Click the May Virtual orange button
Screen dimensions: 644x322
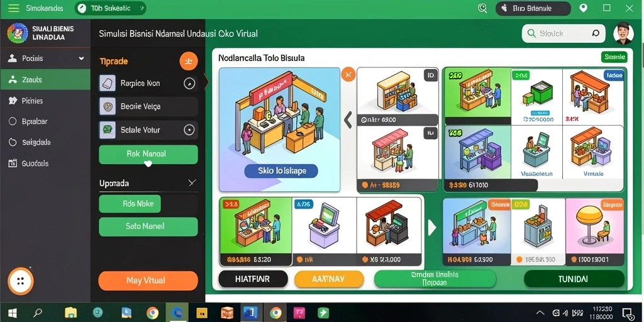point(148,281)
